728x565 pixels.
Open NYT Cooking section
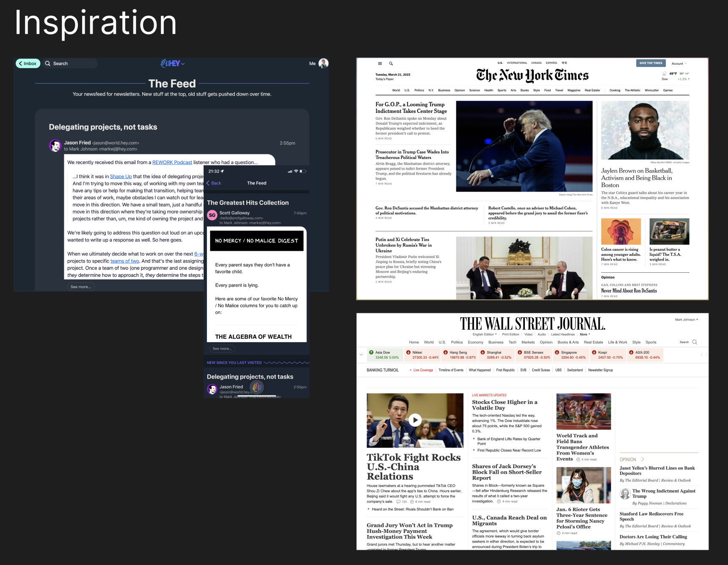[x=615, y=90]
